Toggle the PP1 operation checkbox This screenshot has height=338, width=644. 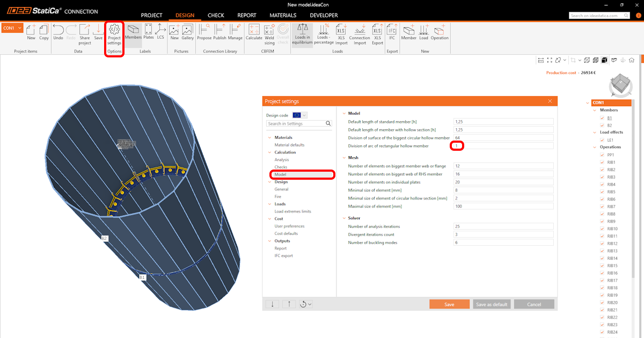click(x=603, y=155)
